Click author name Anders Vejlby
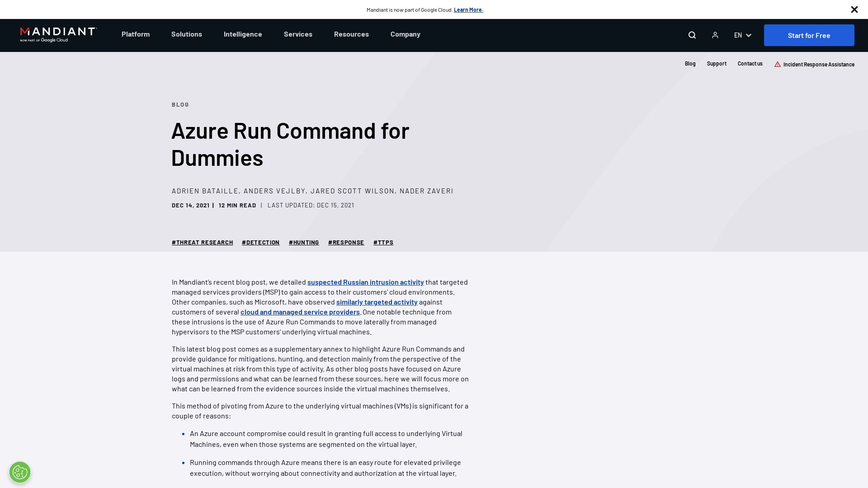 pyautogui.click(x=274, y=191)
